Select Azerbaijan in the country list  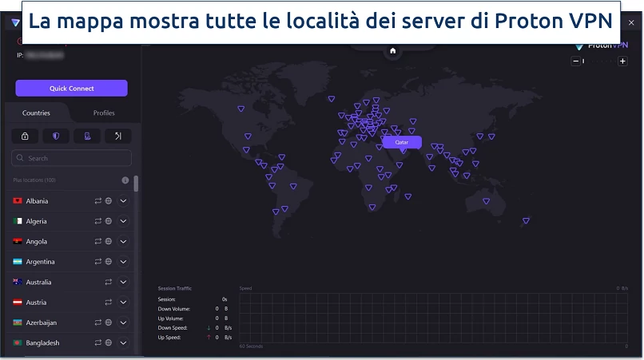point(42,322)
